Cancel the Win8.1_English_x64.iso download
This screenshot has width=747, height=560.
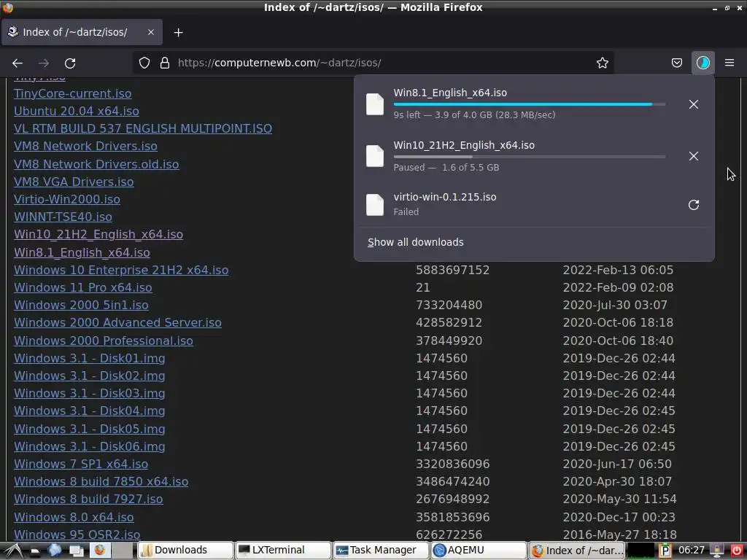tap(694, 104)
